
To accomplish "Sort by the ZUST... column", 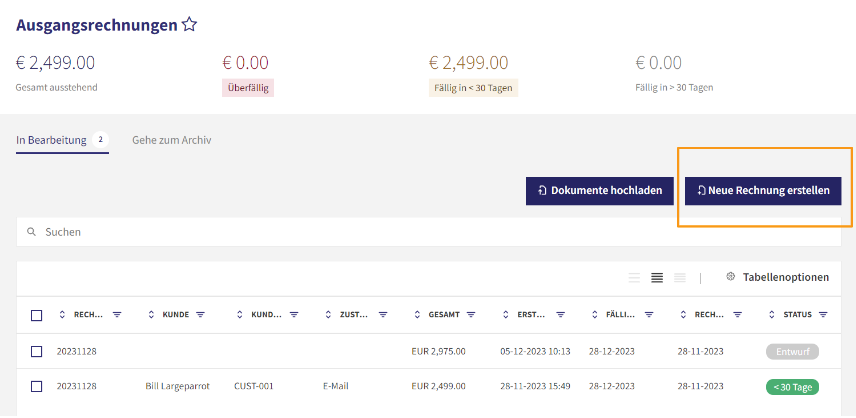I will (x=329, y=315).
